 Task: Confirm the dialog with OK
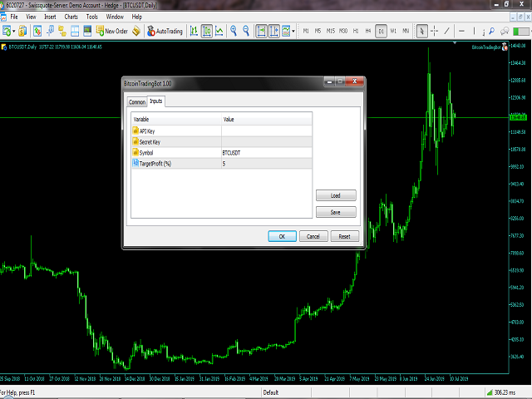pos(282,236)
